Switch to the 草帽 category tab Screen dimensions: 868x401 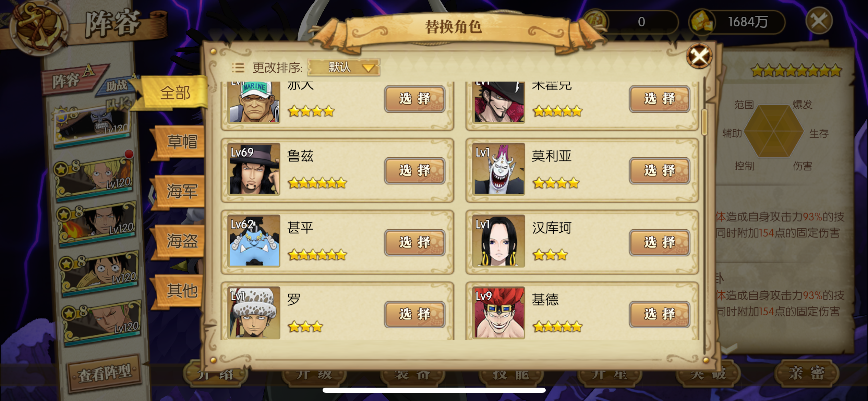pyautogui.click(x=181, y=142)
